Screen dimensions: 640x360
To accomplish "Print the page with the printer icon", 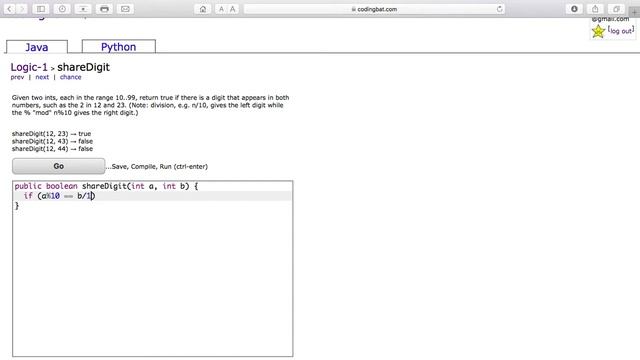I will pos(104,9).
